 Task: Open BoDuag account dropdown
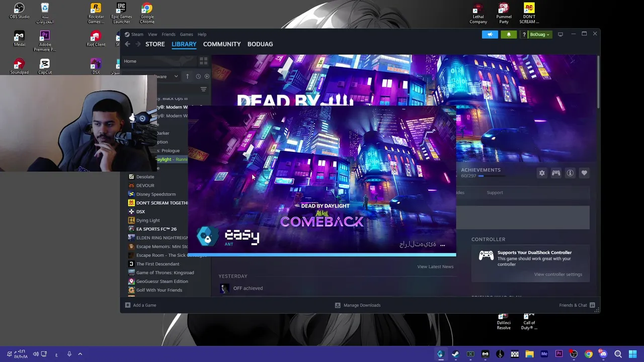pyautogui.click(x=539, y=34)
